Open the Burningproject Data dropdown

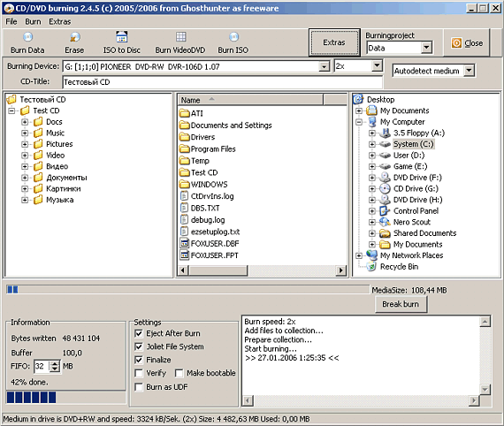pos(426,48)
